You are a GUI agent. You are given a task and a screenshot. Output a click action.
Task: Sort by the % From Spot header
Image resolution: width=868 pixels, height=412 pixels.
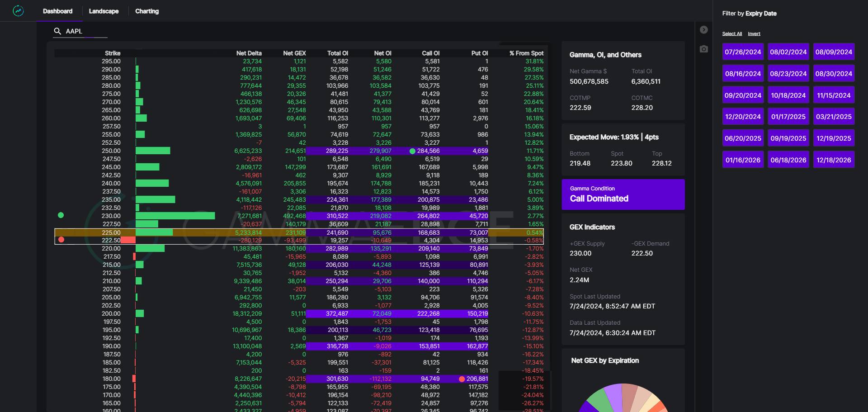526,53
